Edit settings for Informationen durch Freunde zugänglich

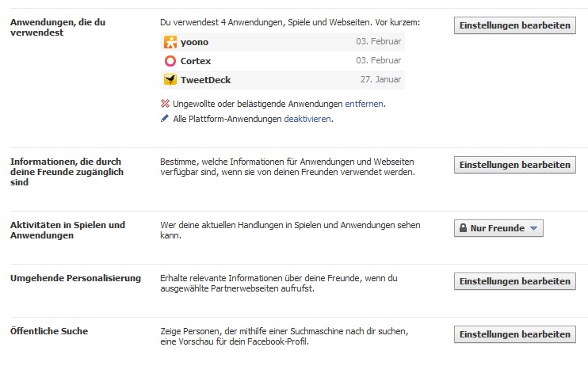[x=514, y=165]
